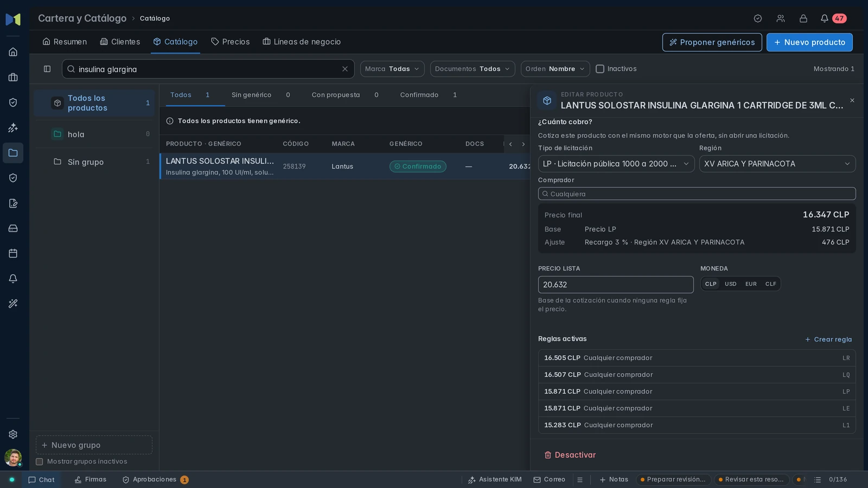Check Mostrar grupos inactivos

39,462
